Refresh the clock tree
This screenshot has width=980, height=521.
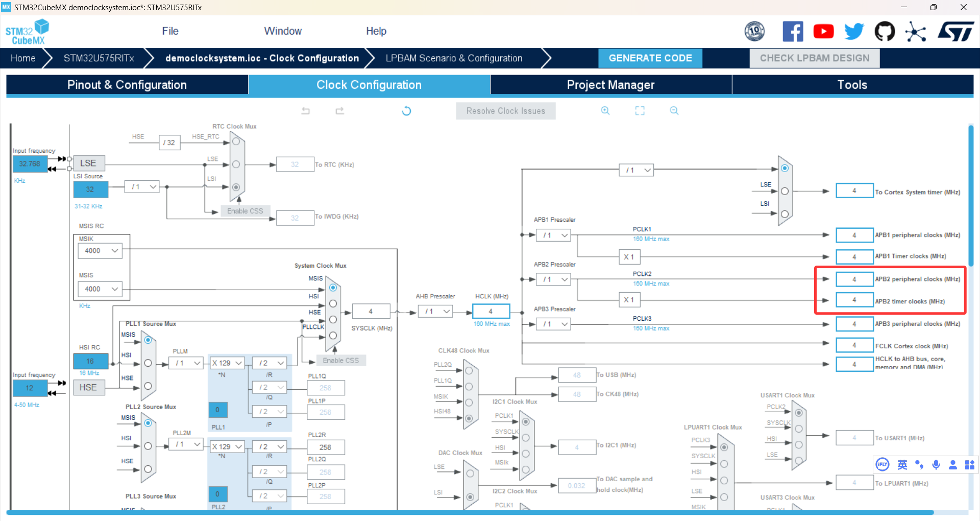point(406,111)
